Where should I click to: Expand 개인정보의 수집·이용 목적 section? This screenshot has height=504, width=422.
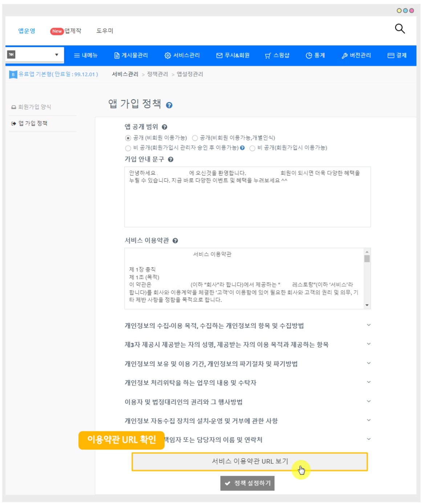pos(369,325)
